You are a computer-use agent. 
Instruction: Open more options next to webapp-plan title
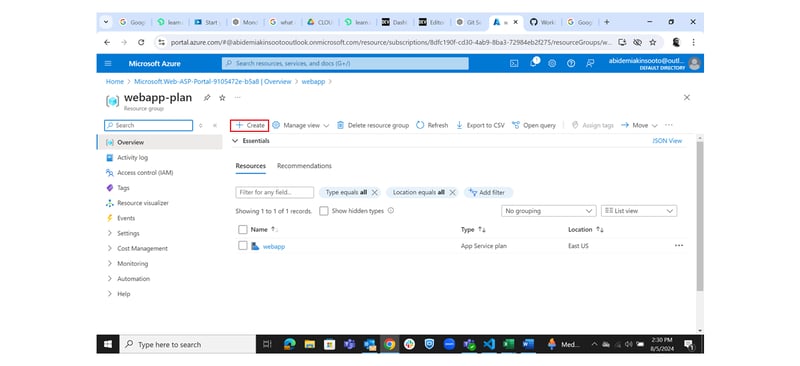(237, 97)
